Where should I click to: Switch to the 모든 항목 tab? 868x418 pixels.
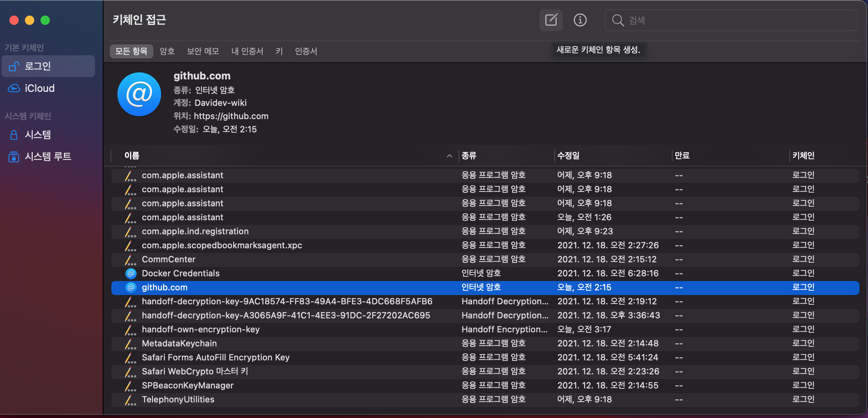coord(131,51)
